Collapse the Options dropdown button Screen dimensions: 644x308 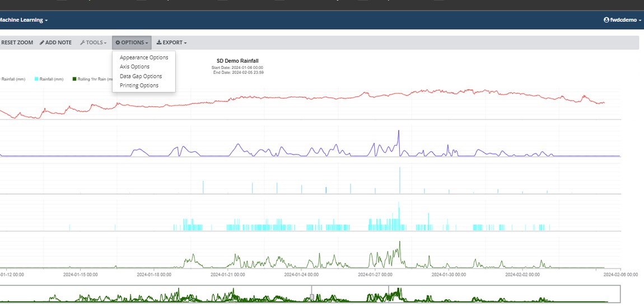[132, 43]
